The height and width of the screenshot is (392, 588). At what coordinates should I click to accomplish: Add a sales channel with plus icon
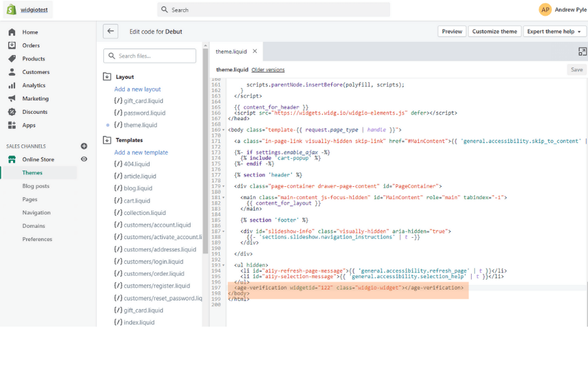[x=84, y=146]
